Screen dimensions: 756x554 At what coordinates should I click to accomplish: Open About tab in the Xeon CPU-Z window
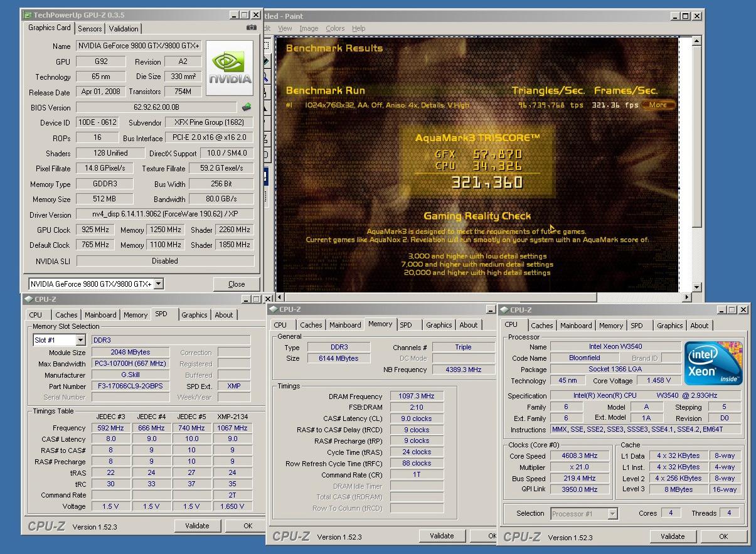pos(699,326)
